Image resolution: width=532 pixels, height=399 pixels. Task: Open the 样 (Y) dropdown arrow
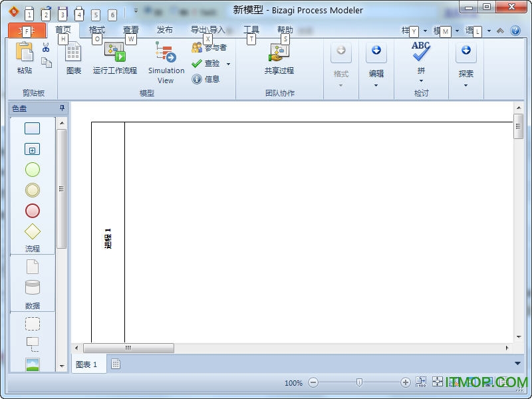[x=425, y=31]
